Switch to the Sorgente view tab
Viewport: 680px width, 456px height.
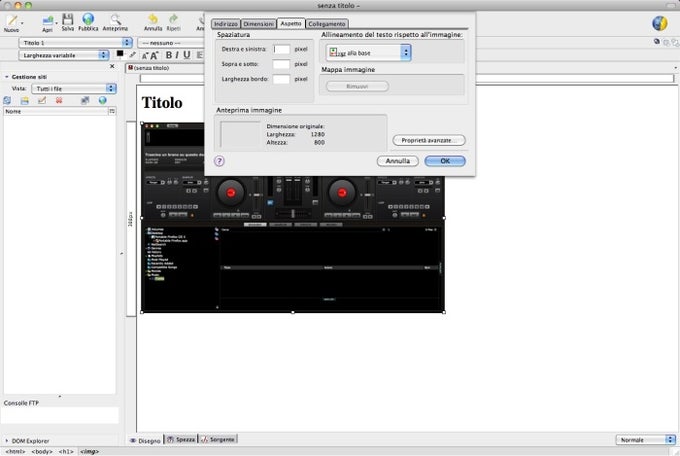click(x=218, y=440)
